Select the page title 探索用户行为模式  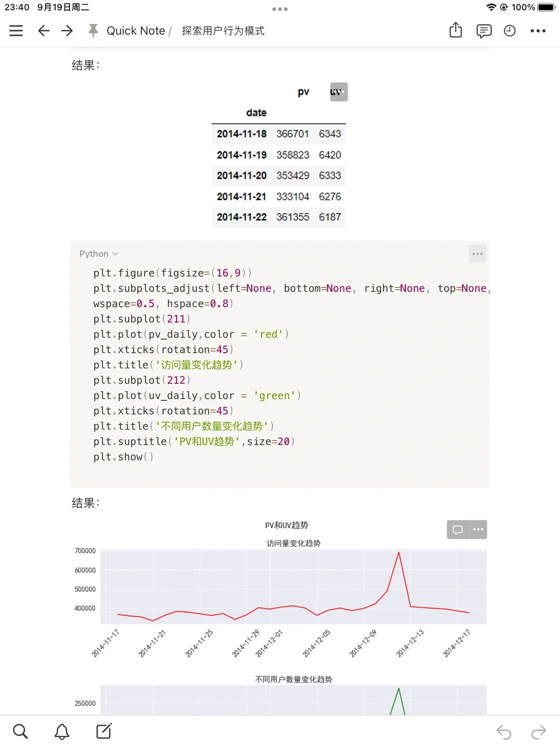click(223, 31)
